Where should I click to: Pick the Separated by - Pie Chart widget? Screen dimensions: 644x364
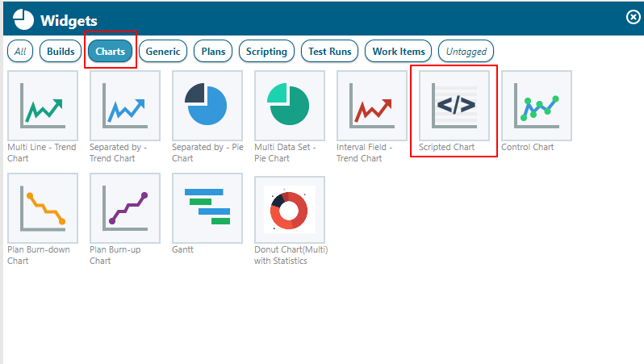click(207, 105)
